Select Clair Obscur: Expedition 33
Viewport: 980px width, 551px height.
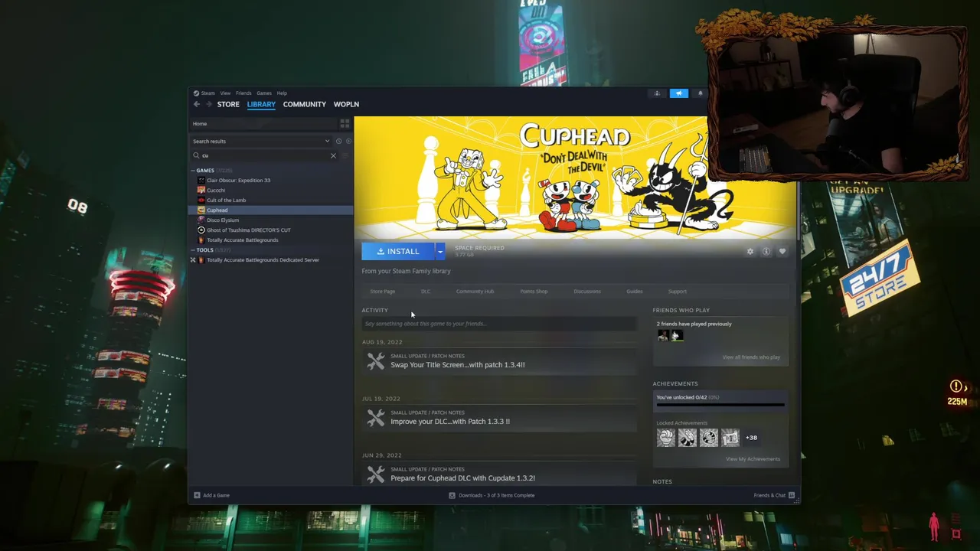point(238,180)
